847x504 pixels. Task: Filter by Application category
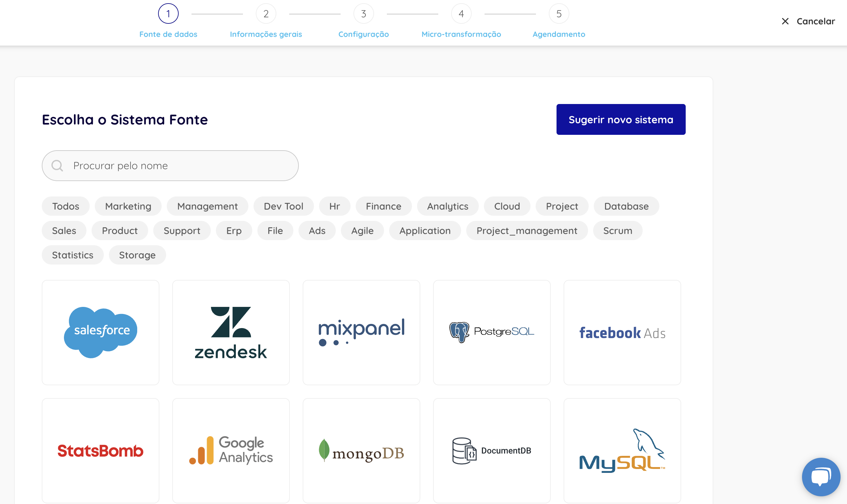(x=425, y=230)
